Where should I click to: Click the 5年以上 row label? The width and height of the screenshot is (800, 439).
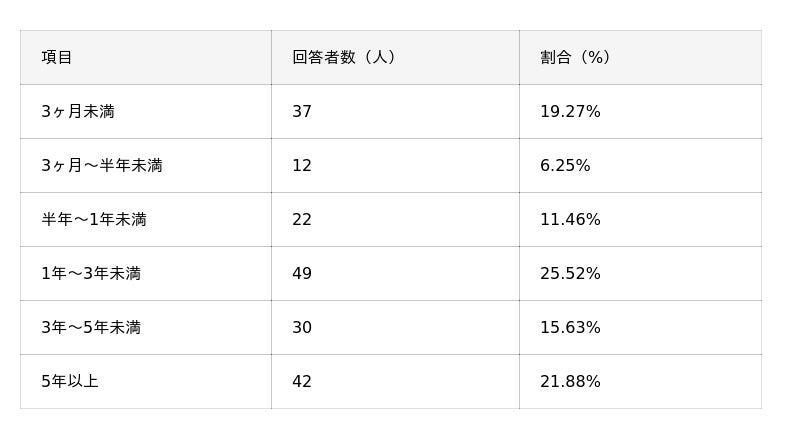pos(70,382)
